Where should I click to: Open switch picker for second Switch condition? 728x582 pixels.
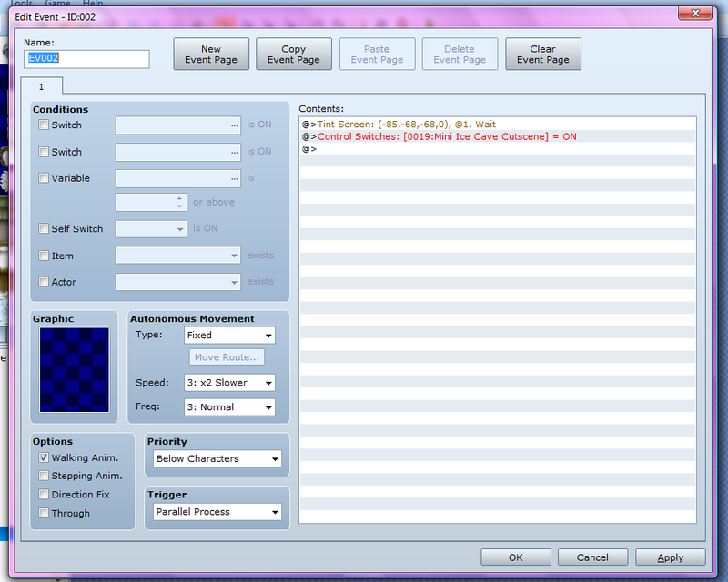(235, 152)
